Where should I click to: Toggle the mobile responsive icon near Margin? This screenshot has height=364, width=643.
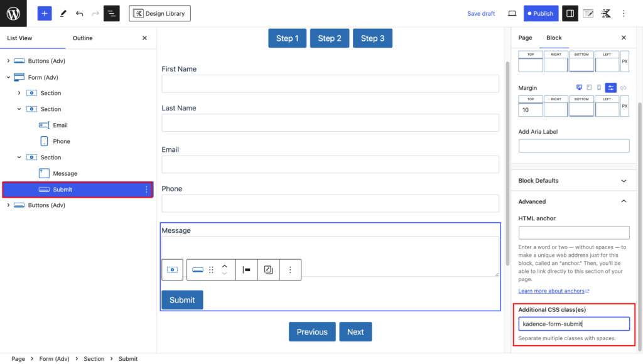coord(598,88)
